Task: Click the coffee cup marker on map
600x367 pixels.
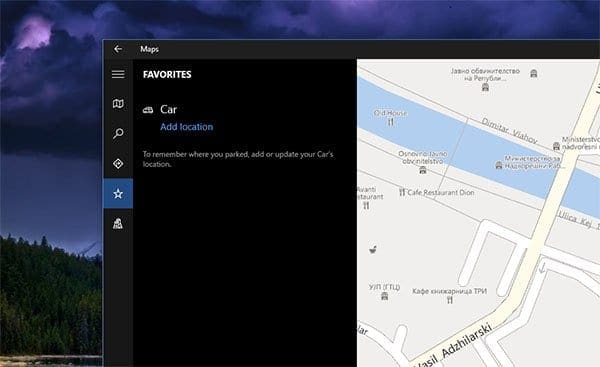Action: pyautogui.click(x=373, y=250)
